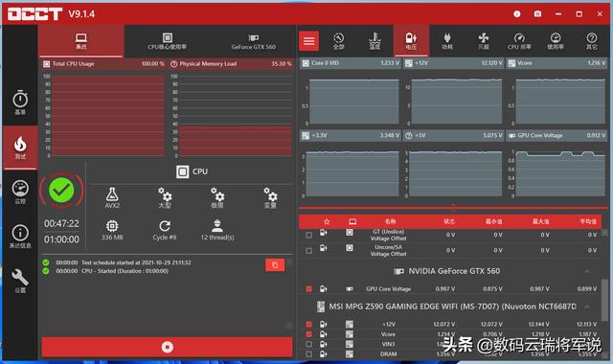The width and height of the screenshot is (613, 364).
Task: Check the VIN3 sensor row checkbox
Action: (x=308, y=344)
